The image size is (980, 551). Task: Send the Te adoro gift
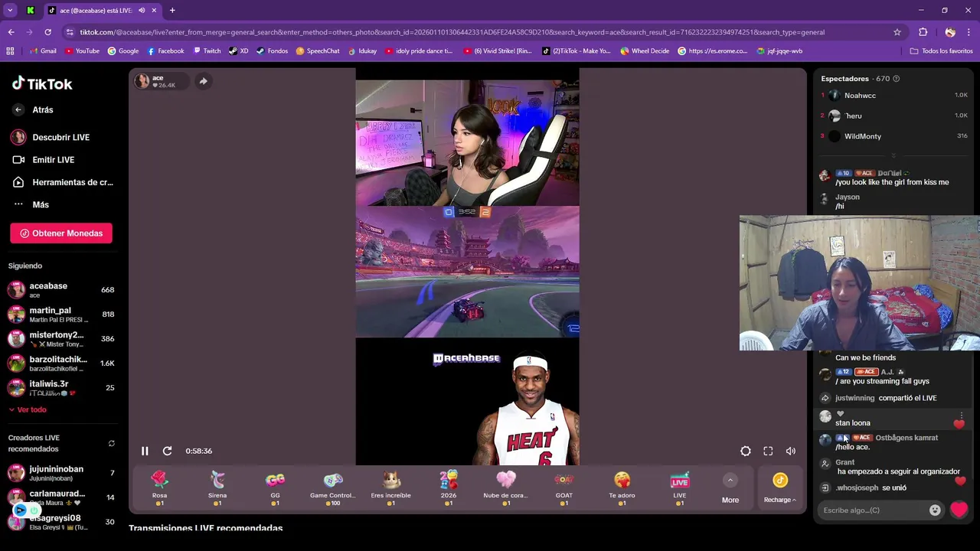pos(622,487)
